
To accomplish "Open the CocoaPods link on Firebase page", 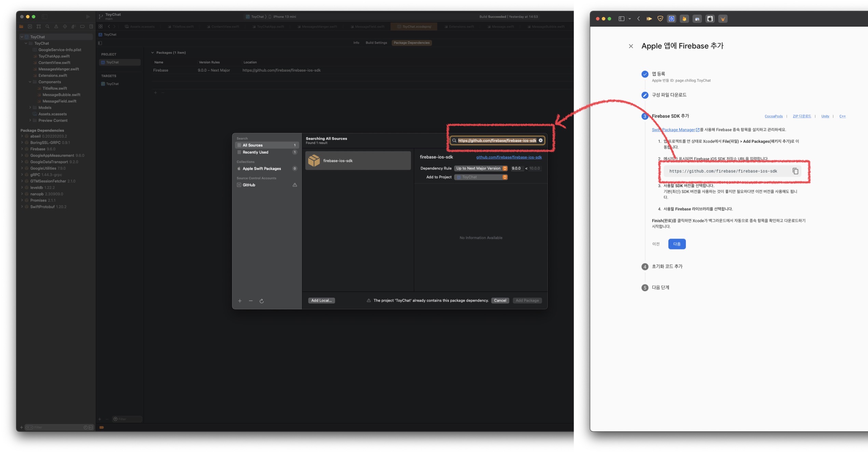I will click(x=773, y=116).
